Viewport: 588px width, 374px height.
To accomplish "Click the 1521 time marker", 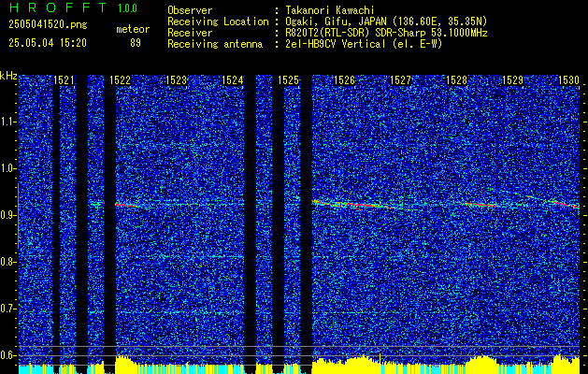I will click(65, 80).
